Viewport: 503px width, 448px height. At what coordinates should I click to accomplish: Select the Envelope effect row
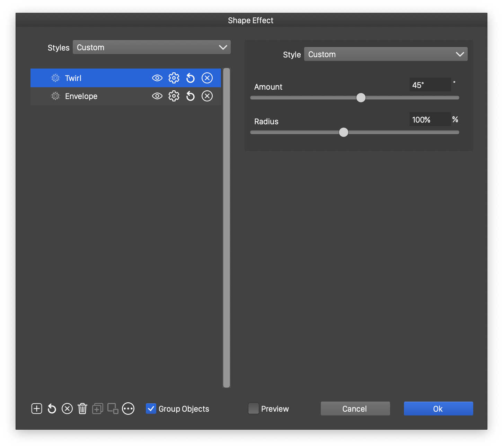126,96
